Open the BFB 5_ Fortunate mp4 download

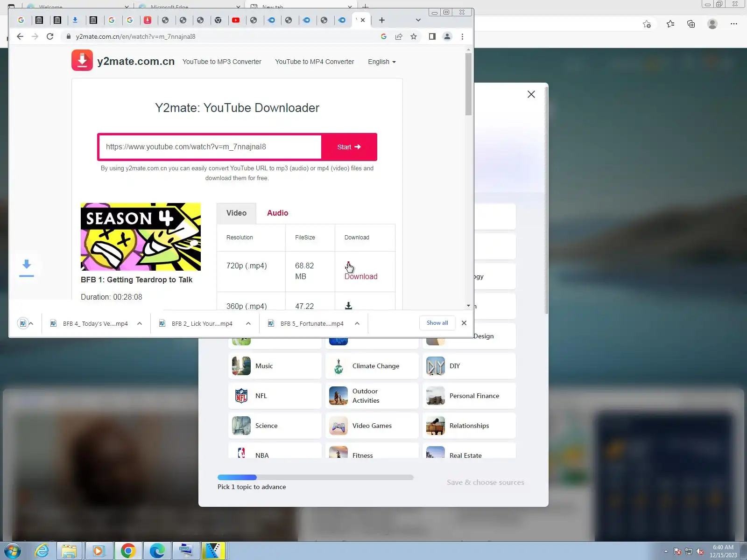[311, 323]
